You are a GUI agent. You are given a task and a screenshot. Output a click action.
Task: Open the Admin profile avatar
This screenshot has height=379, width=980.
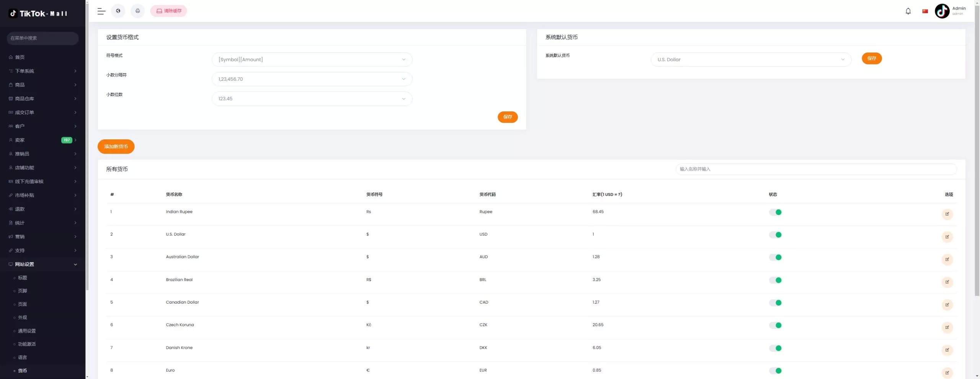(x=942, y=11)
